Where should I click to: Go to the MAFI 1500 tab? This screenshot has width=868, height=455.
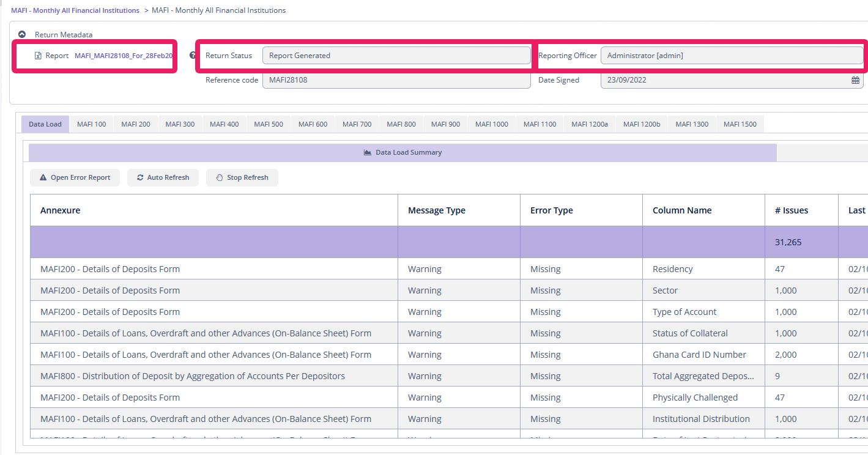click(740, 124)
